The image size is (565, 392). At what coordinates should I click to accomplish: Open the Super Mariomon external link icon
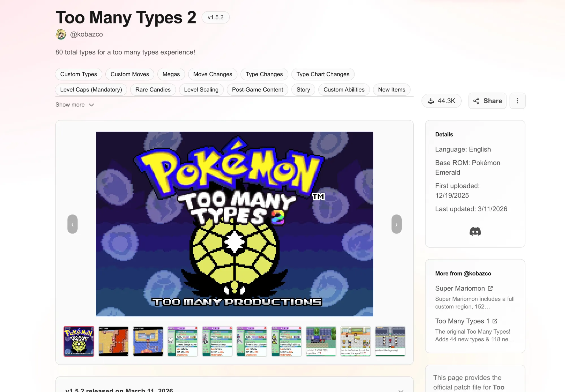point(490,288)
